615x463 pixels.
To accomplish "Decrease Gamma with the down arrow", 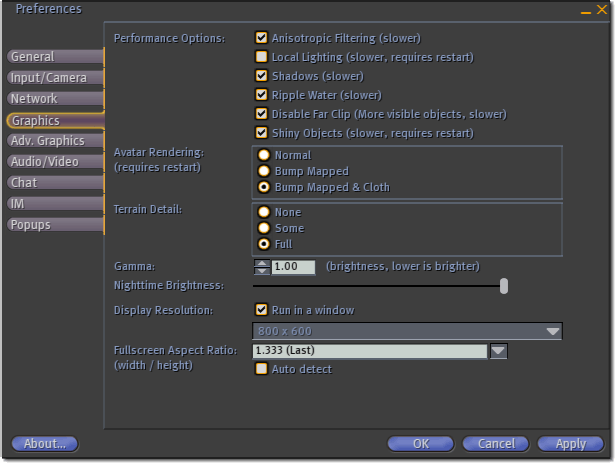I will pos(262,271).
